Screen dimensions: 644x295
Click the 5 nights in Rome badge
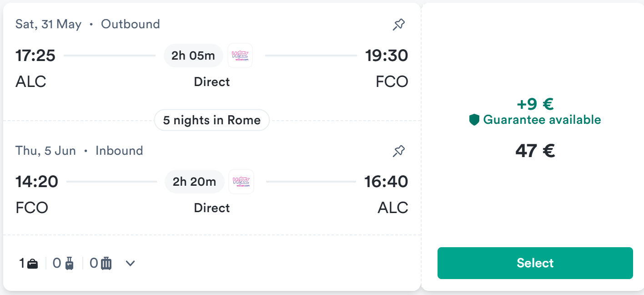pyautogui.click(x=212, y=121)
